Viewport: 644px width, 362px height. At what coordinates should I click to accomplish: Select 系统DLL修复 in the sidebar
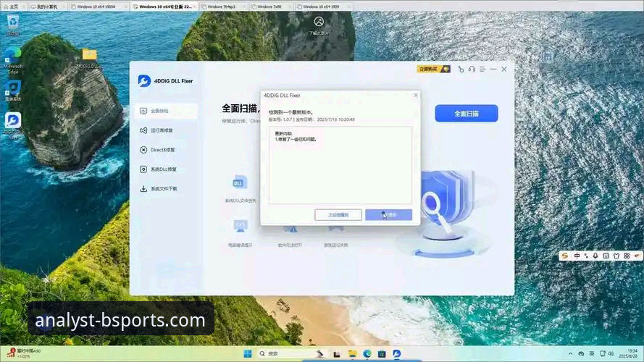click(162, 169)
